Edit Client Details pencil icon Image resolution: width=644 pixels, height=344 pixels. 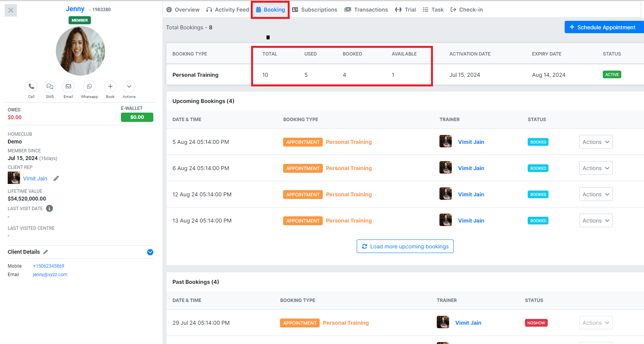click(x=45, y=252)
